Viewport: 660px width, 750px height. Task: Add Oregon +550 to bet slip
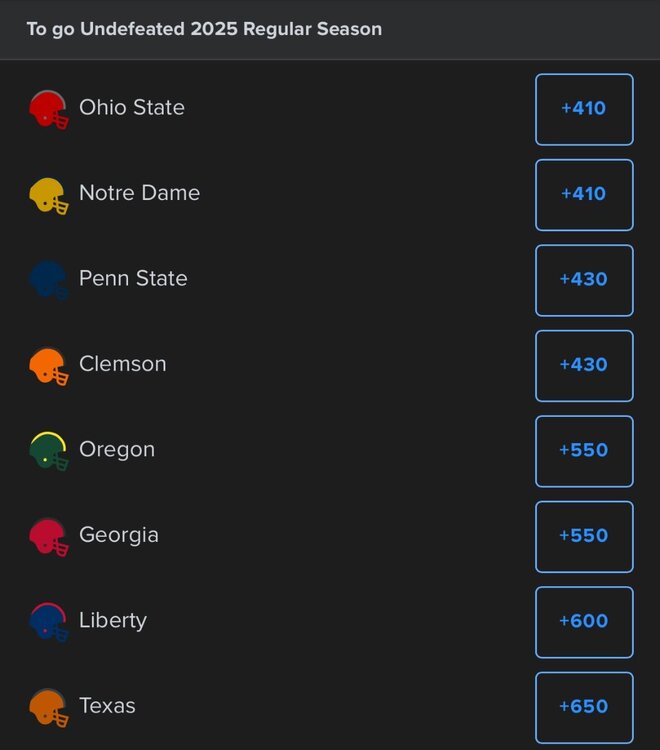coord(584,451)
